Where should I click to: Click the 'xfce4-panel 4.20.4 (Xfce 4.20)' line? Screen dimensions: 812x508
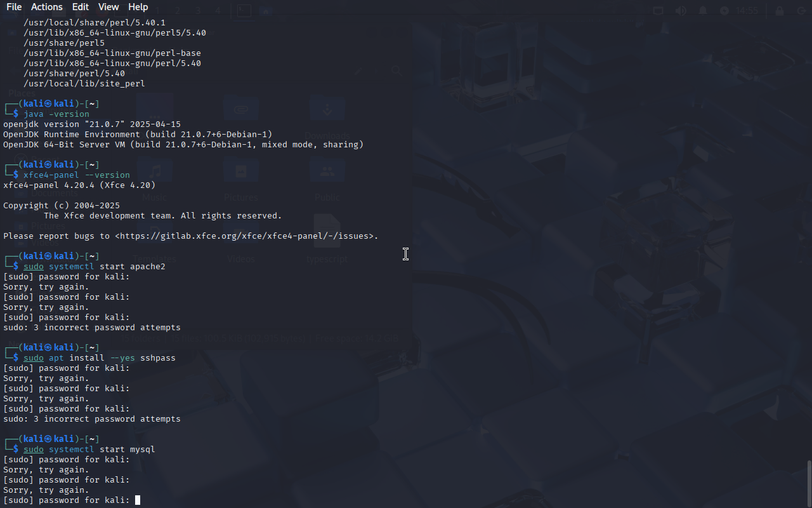click(79, 185)
